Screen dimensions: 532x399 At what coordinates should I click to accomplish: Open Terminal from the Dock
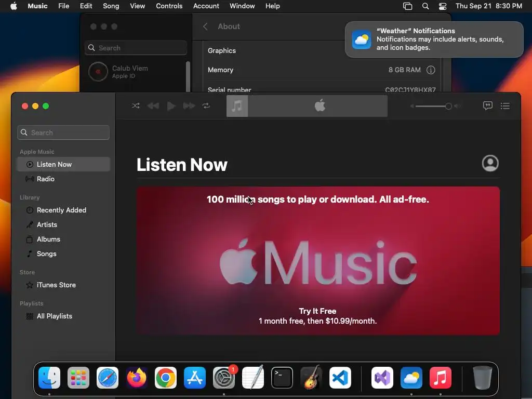pyautogui.click(x=282, y=378)
